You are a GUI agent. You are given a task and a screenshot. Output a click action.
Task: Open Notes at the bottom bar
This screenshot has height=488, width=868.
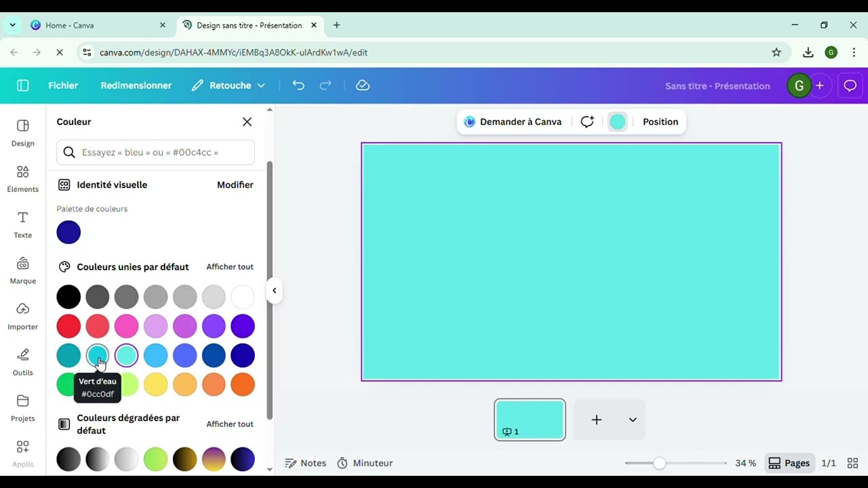306,463
